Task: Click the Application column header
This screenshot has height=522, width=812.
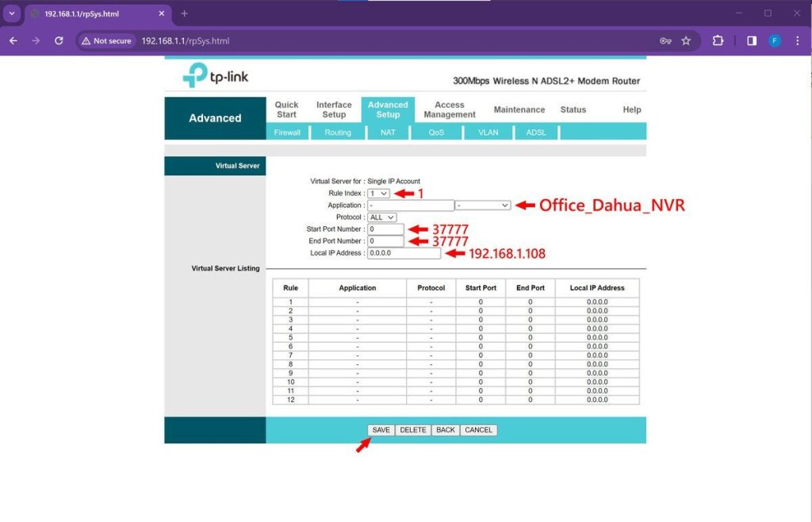Action: point(358,288)
